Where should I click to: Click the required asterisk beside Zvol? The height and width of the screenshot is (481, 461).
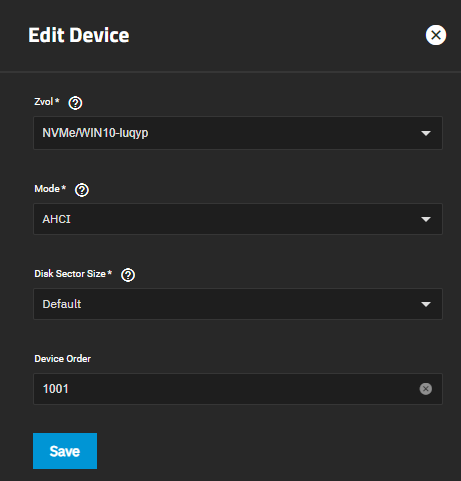[x=57, y=100]
